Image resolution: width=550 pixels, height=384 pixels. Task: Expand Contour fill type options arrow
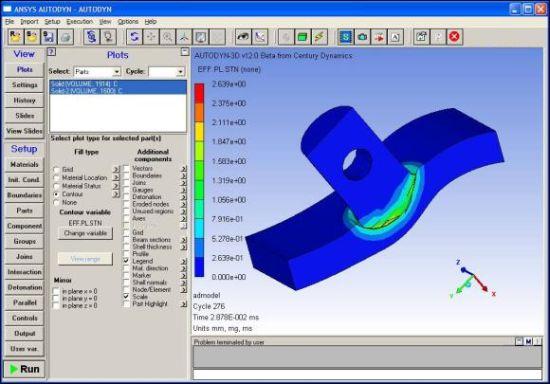(116, 194)
